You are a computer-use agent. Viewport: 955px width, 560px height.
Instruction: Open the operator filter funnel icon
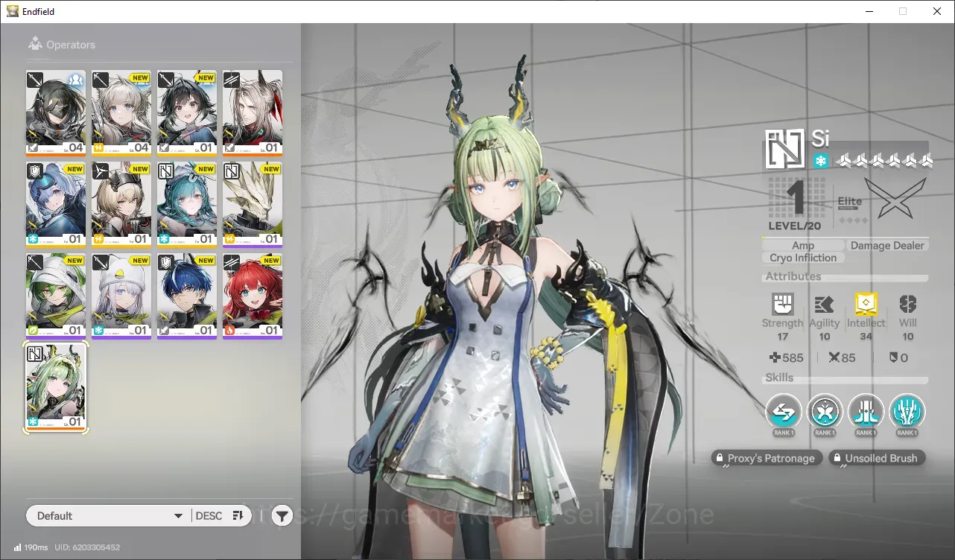click(x=282, y=515)
